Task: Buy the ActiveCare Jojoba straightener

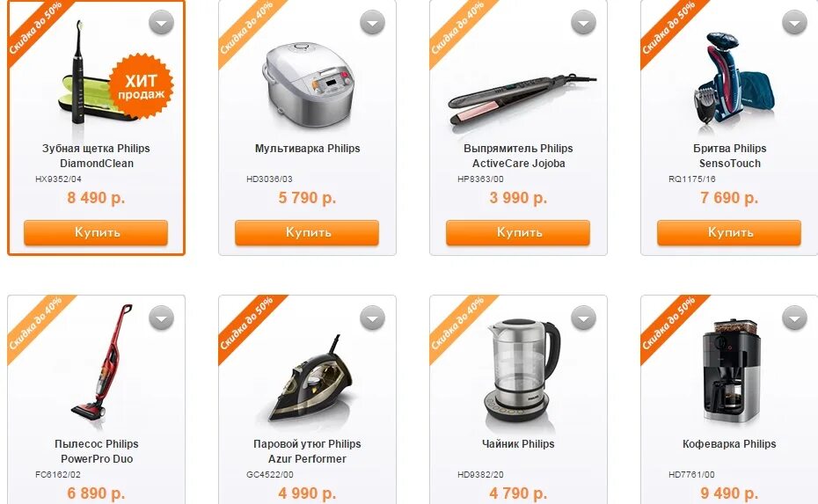Action: pyautogui.click(x=518, y=233)
